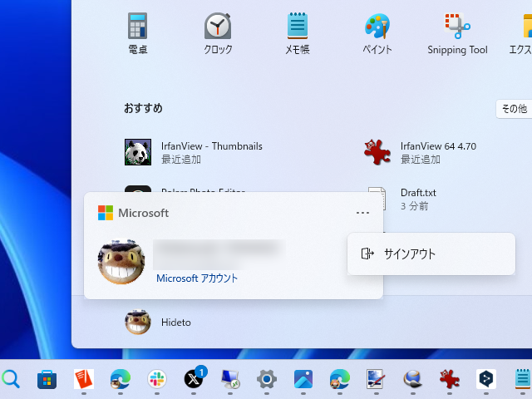Open the X app with badge 1
The image size is (532, 399).
tap(194, 378)
